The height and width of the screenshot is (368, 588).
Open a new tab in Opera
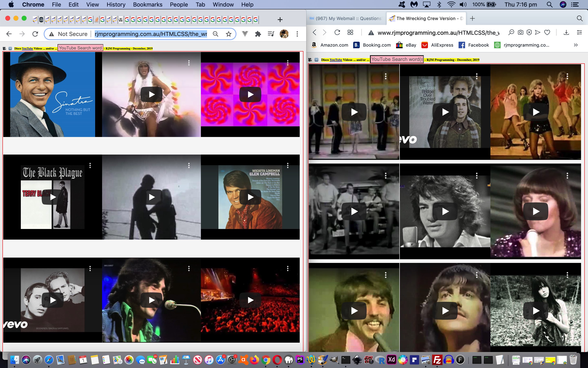472,18
